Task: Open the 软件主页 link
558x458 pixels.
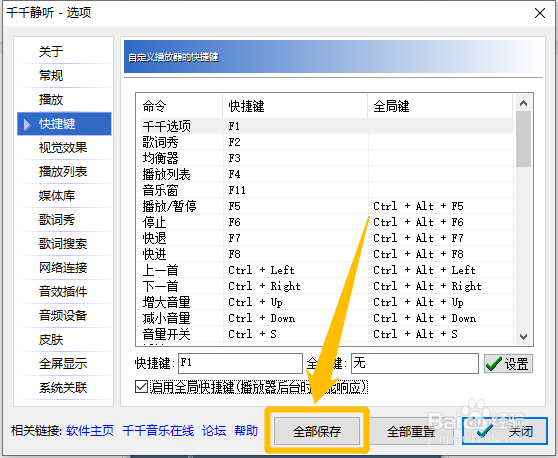Action: (x=90, y=431)
